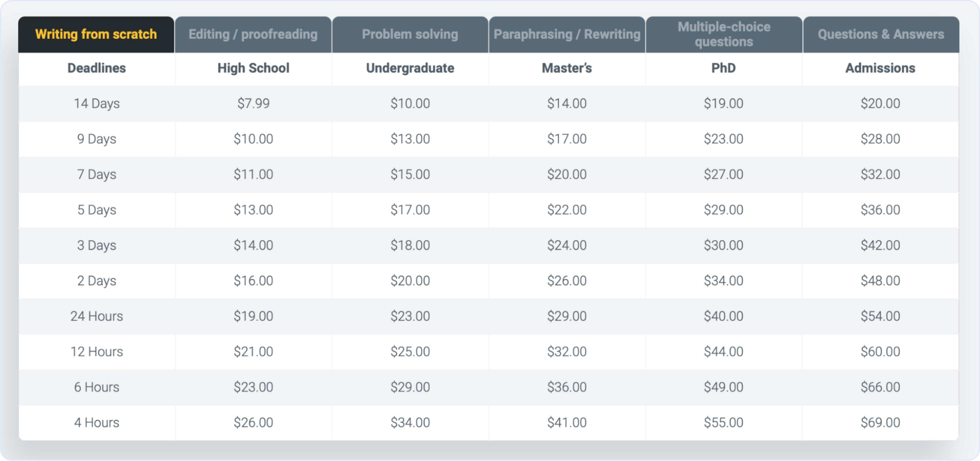View Multiple-choice questions pricing
Viewport: 980px width, 461px height.
point(724,34)
